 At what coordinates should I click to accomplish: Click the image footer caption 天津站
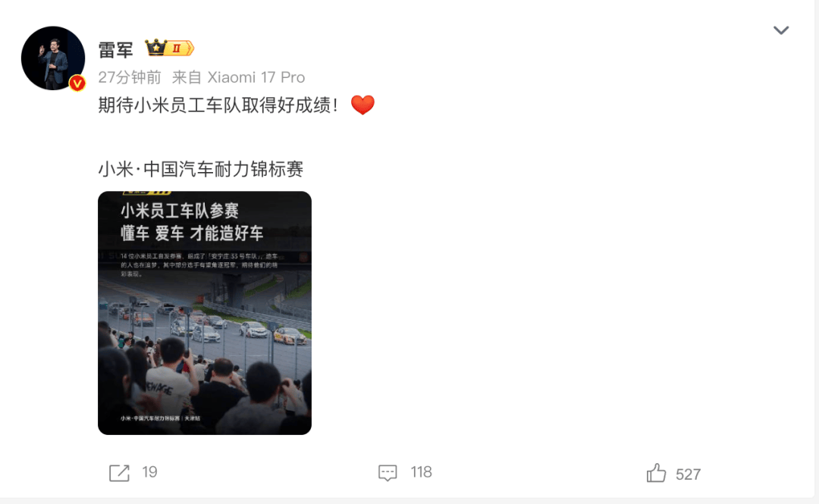[192, 418]
